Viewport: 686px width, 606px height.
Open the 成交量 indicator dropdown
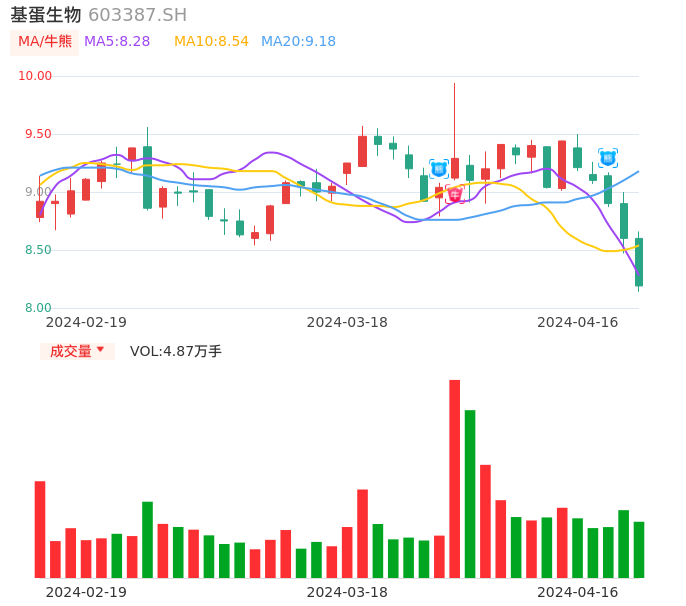(77, 351)
